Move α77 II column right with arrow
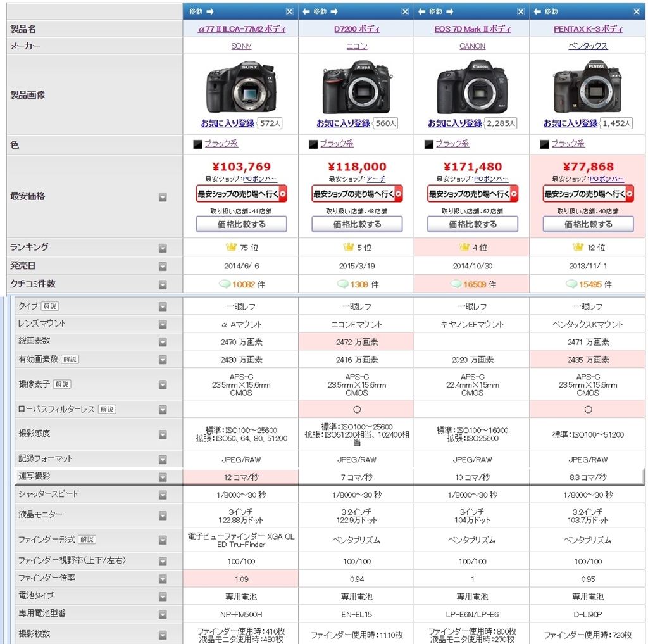This screenshot has height=644, width=648. pos(210,11)
